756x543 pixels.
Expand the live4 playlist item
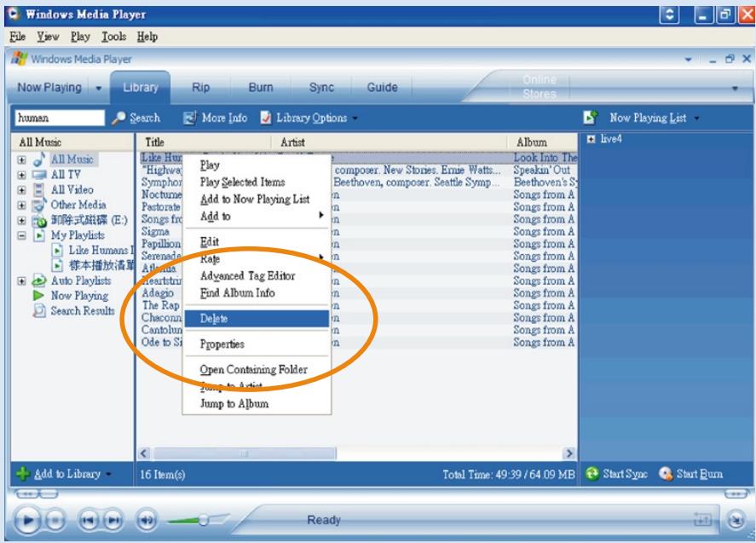(x=591, y=139)
